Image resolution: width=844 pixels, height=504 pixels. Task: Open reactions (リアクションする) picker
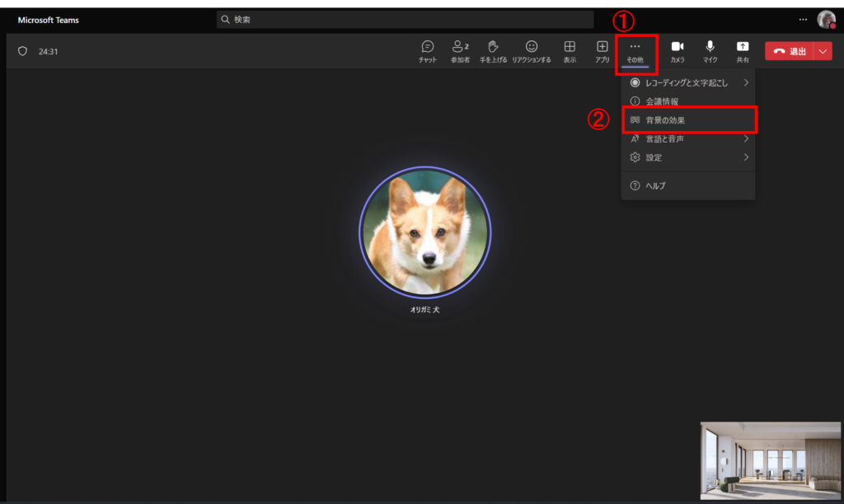tap(532, 51)
